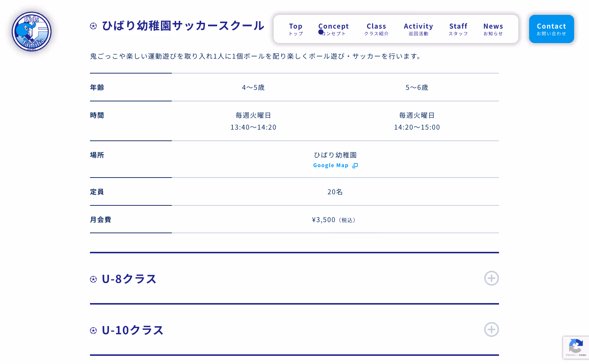Click the soccer ball icon beside U-8クラス

(x=93, y=279)
